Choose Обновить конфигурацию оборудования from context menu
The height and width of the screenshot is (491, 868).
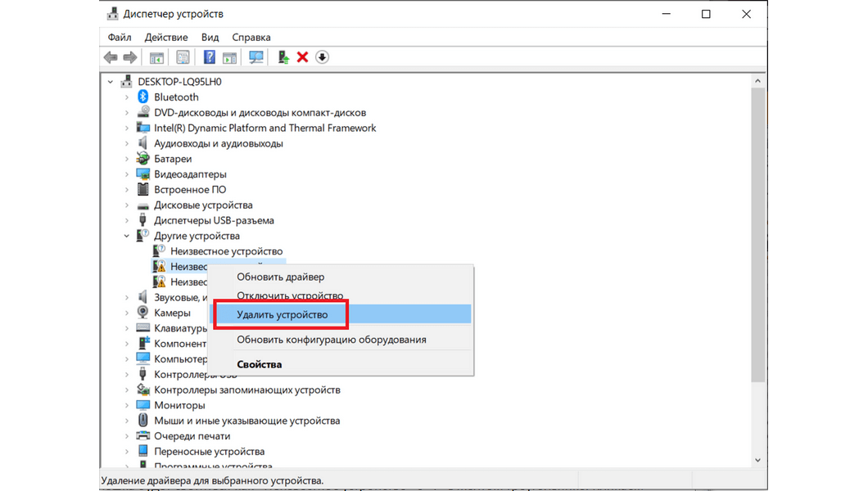(x=340, y=340)
